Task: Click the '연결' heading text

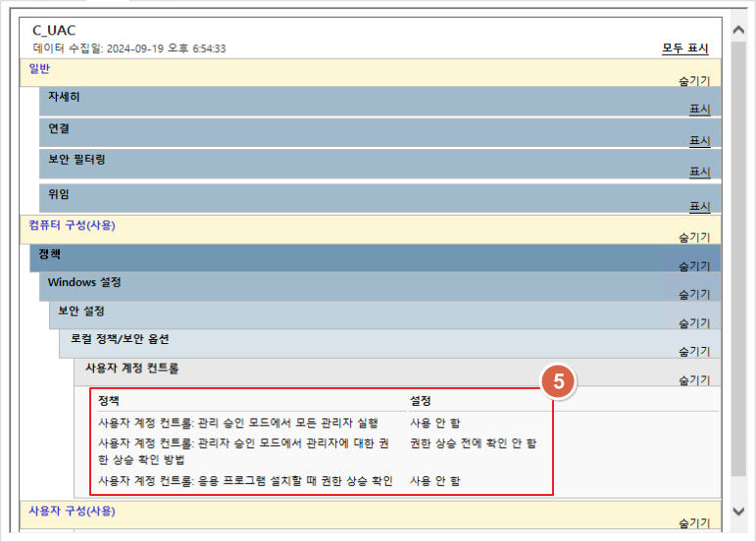Action: pyautogui.click(x=58, y=128)
